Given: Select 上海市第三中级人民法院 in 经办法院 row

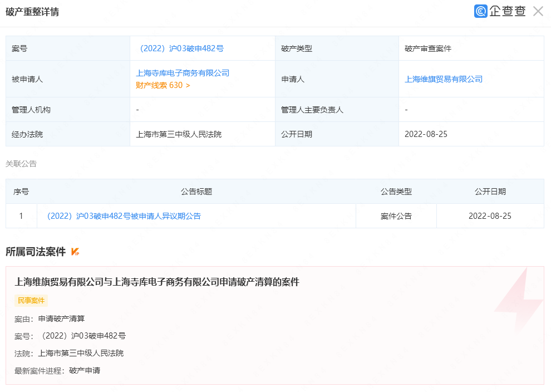Looking at the screenshot, I should 179,134.
